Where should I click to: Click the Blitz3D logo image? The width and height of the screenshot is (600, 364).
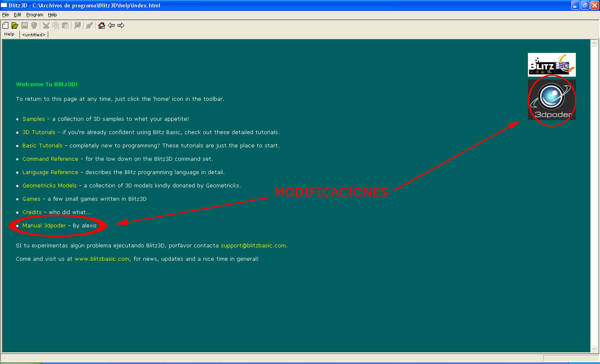552,65
